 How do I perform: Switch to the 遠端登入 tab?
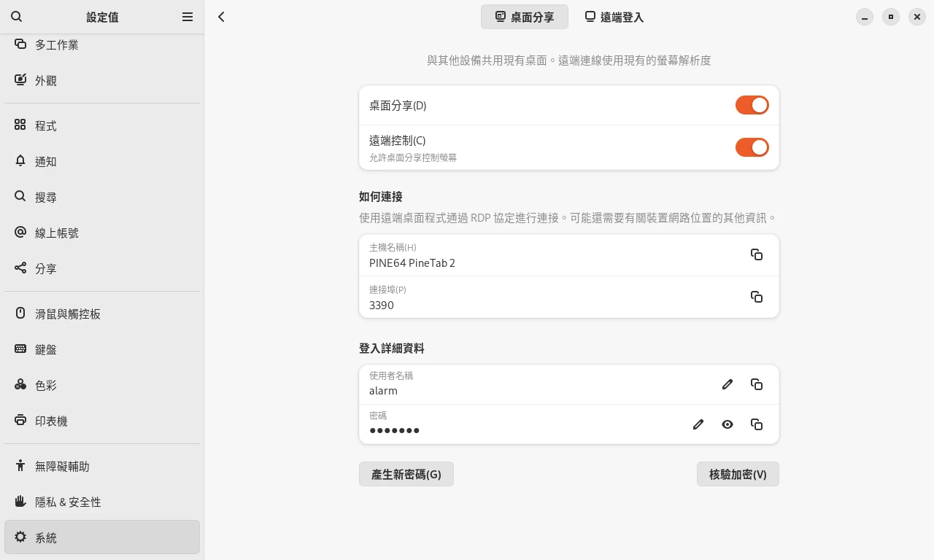coord(614,17)
